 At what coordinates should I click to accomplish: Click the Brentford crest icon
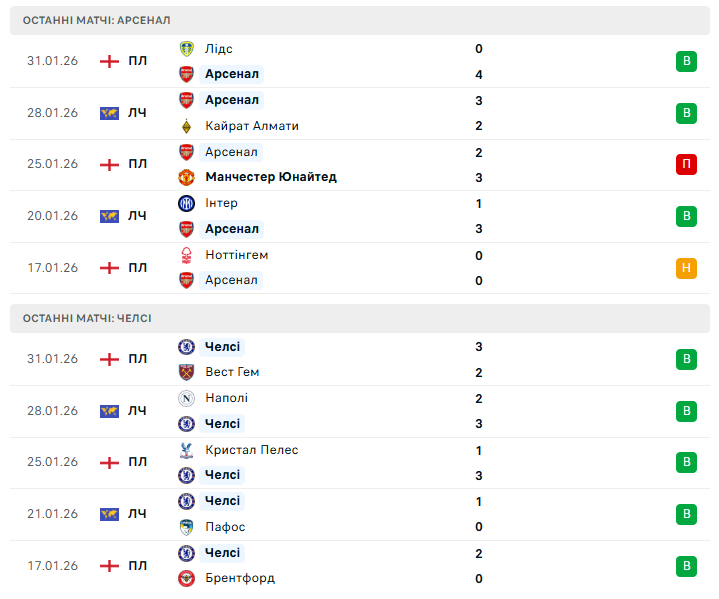point(186,578)
